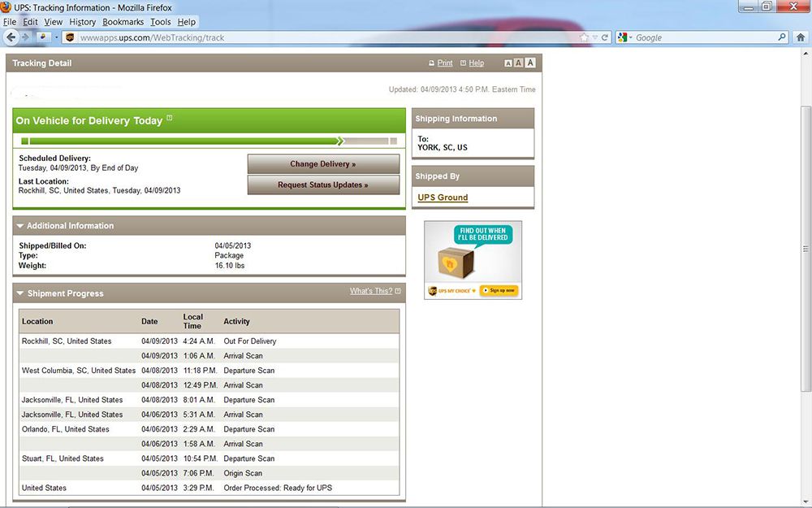The image size is (812, 508).
Task: Open the history dropdown beside navigation buttons
Action: pos(56,37)
